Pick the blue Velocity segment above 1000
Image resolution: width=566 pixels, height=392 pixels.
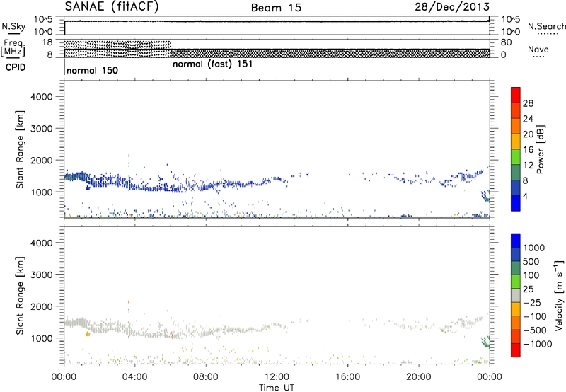(516, 241)
